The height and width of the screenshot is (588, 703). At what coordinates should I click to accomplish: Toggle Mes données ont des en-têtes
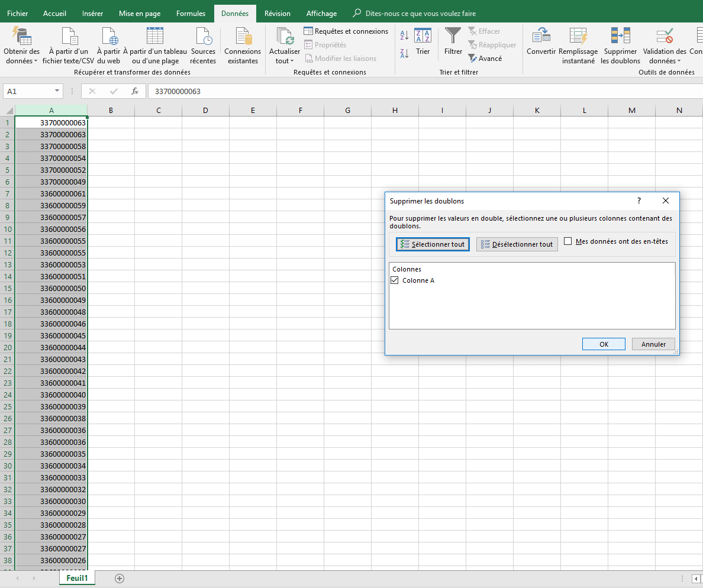pos(567,241)
